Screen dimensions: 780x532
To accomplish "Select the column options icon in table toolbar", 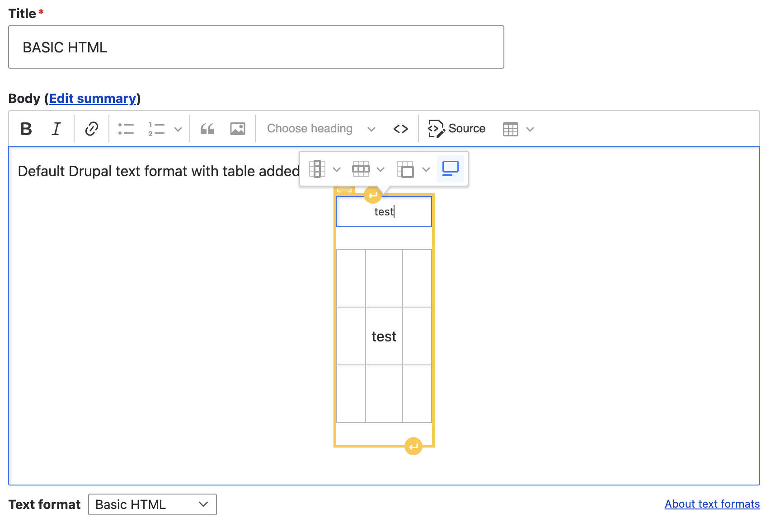I will [x=317, y=168].
